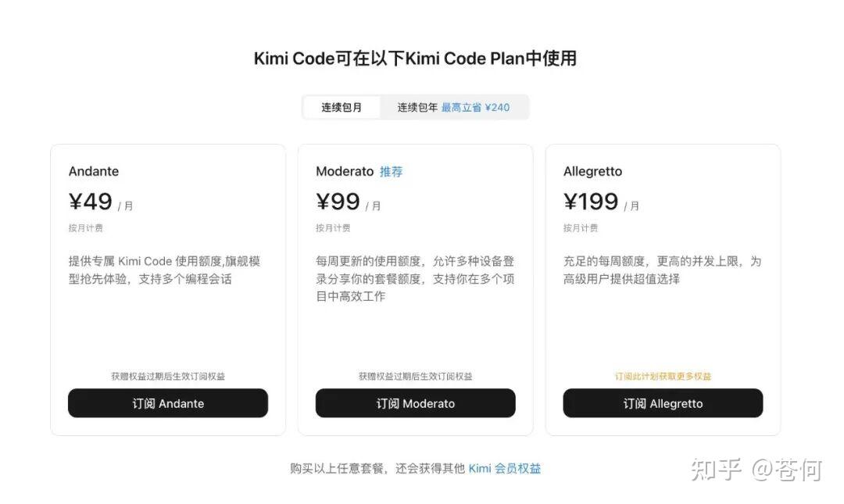Click the Allegretto plan description text
This screenshot has height=504, width=844.
click(662, 270)
